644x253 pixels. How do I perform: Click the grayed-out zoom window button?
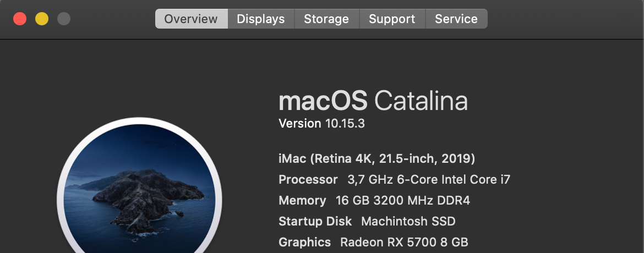tap(64, 19)
